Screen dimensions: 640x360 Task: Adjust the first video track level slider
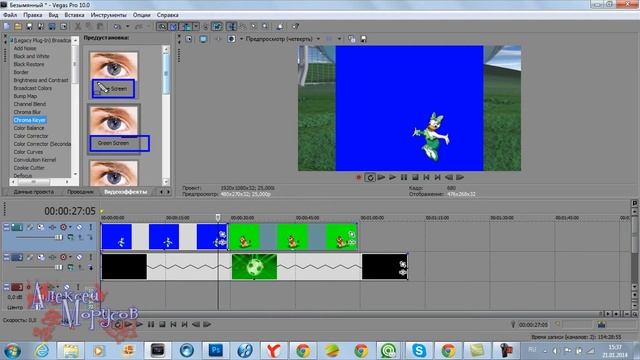coord(58,237)
